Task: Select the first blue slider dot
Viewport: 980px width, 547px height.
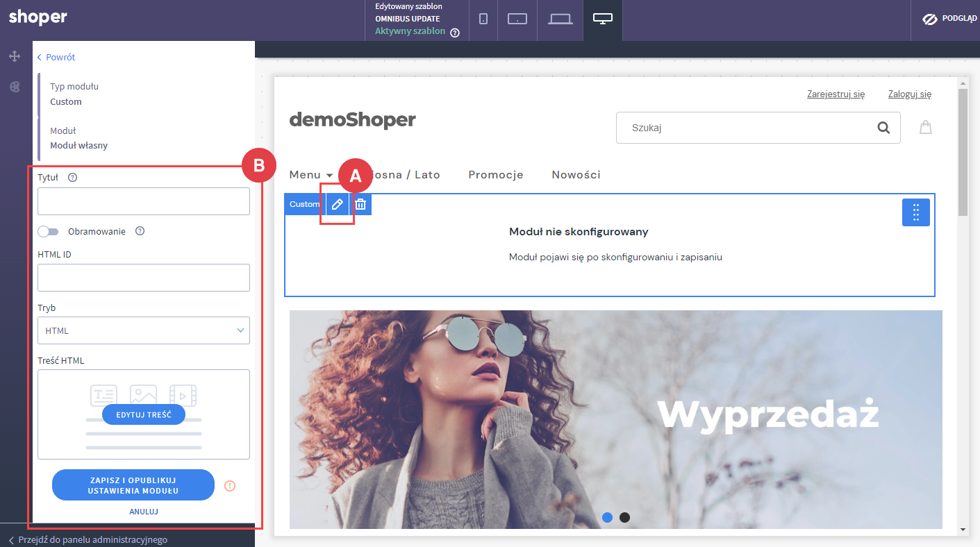Action: (x=607, y=517)
